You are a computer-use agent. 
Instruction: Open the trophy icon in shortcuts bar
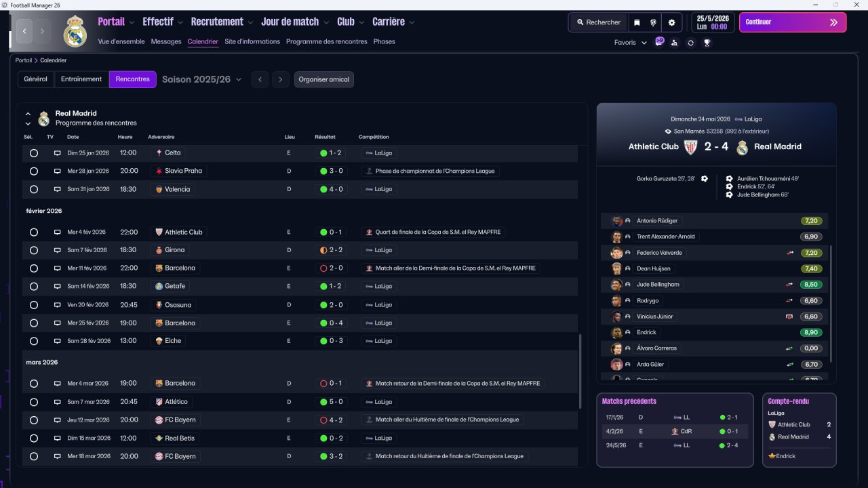707,43
